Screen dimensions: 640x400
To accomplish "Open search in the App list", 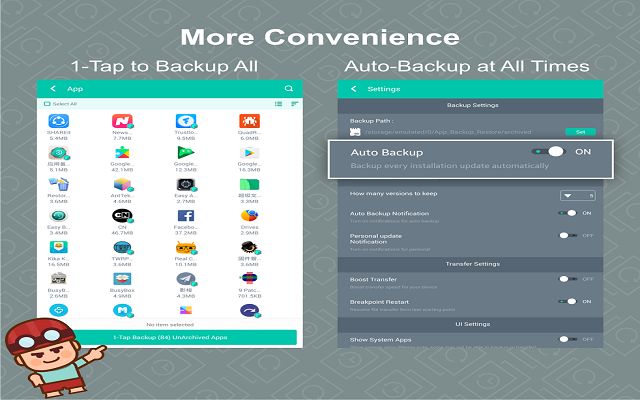I will pos(289,89).
